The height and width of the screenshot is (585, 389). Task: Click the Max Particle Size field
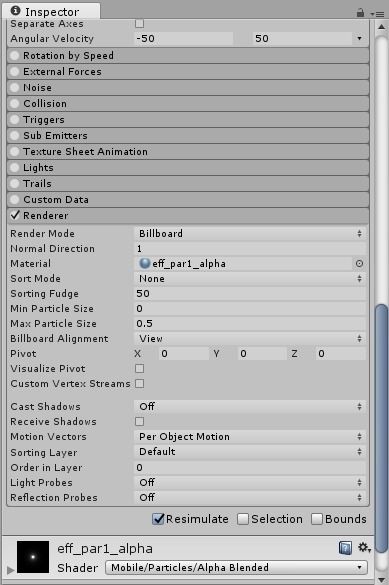point(250,323)
